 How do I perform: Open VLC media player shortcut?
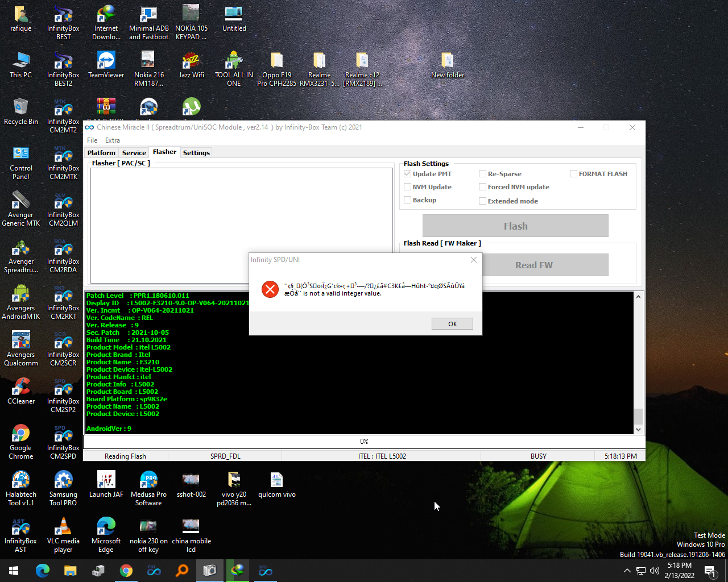click(x=63, y=535)
